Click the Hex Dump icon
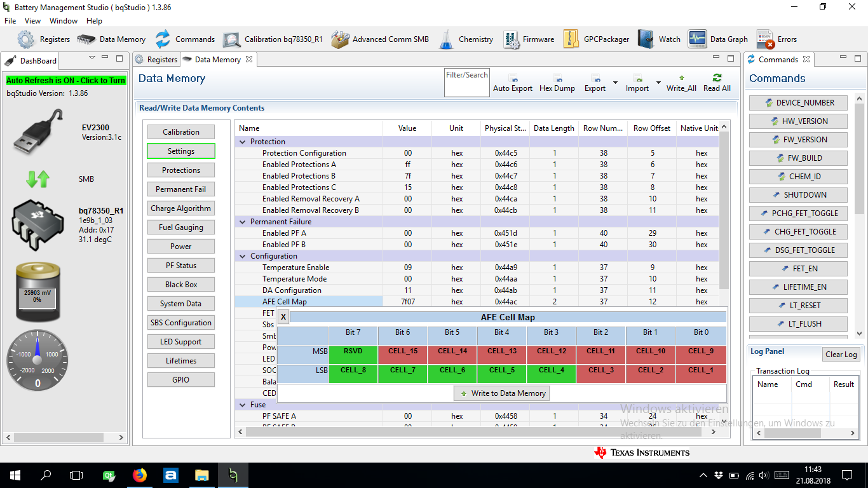 pos(557,79)
